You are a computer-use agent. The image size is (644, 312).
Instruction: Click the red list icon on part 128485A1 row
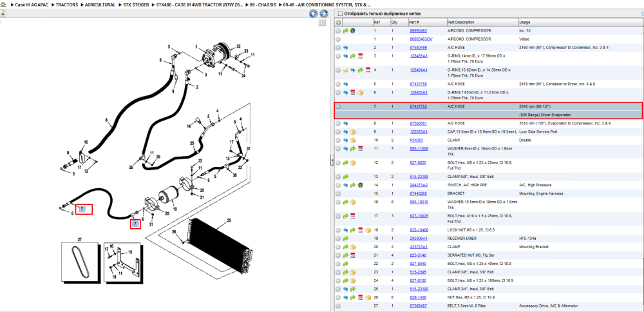(360, 56)
